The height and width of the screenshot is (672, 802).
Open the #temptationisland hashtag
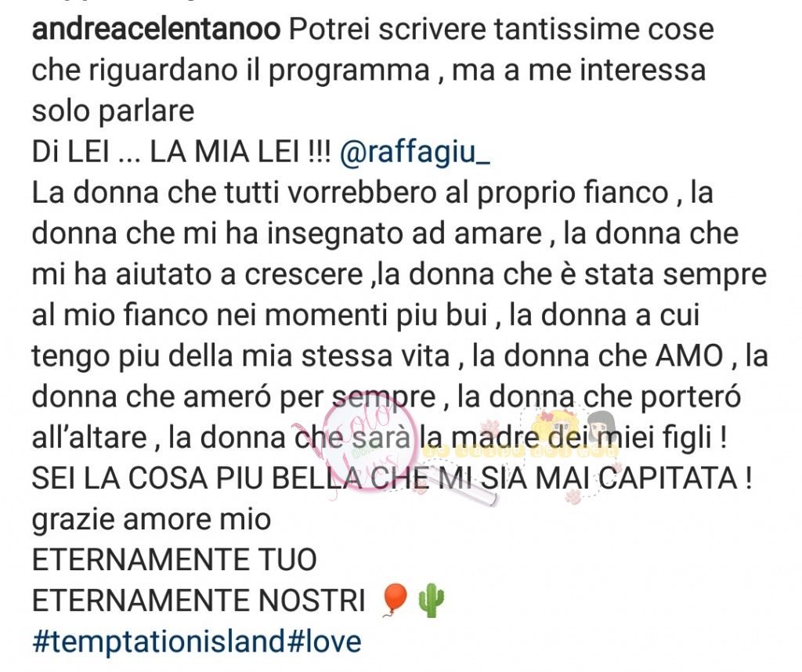click(x=158, y=641)
